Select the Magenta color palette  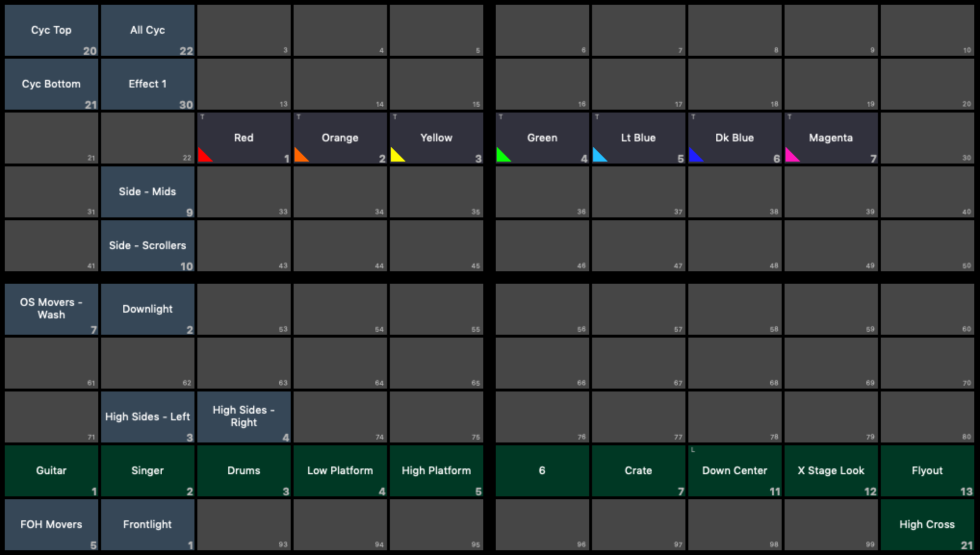coord(830,138)
